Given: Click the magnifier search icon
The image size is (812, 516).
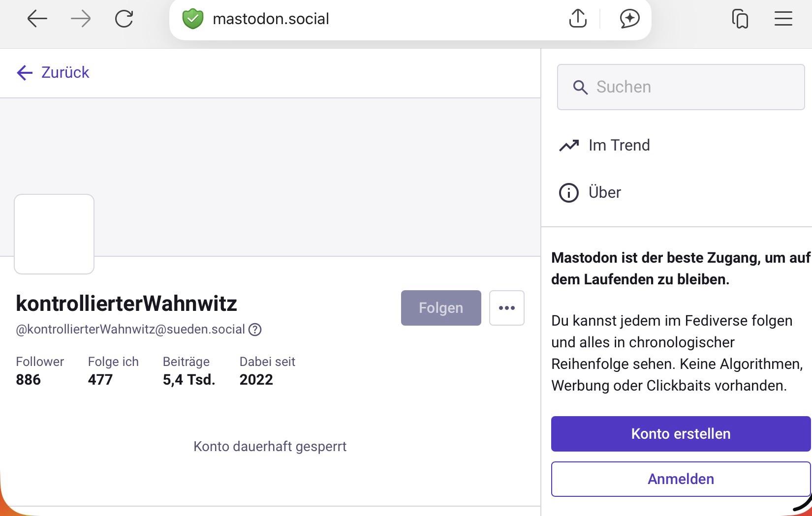Looking at the screenshot, I should [x=580, y=88].
